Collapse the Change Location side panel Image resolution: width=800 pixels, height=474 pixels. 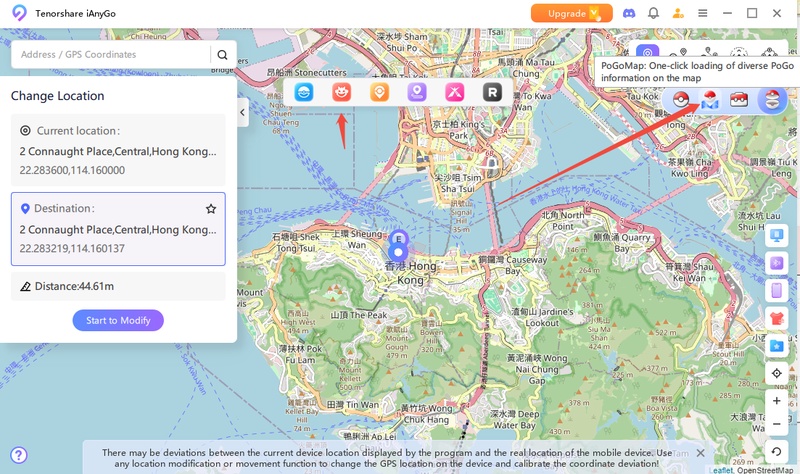pos(243,112)
